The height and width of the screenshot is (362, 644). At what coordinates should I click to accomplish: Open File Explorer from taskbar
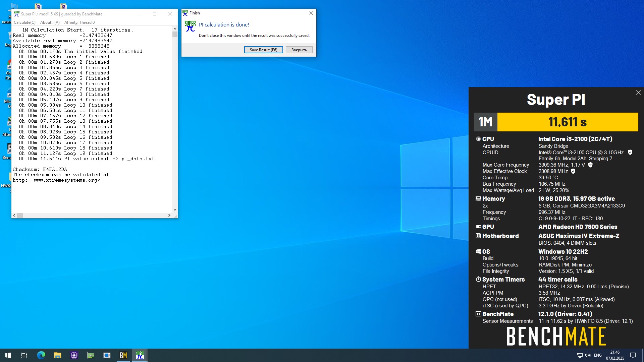pyautogui.click(x=58, y=355)
